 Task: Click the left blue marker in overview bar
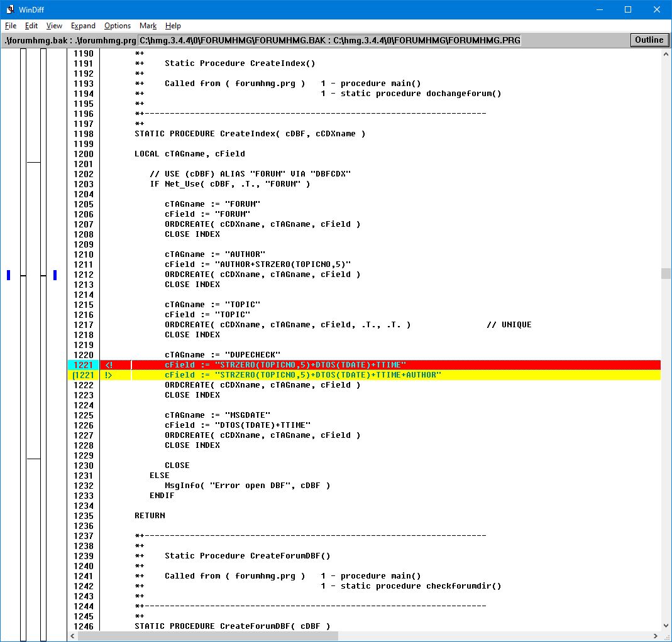(9, 275)
